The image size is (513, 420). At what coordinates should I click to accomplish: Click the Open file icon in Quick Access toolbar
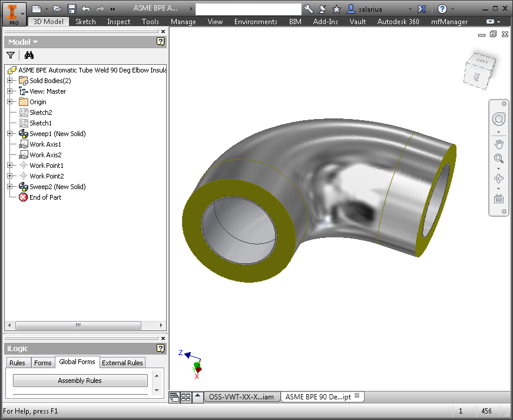point(56,8)
